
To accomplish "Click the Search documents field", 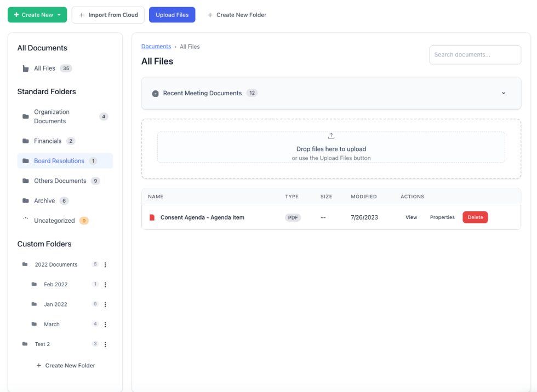I will click(x=476, y=55).
